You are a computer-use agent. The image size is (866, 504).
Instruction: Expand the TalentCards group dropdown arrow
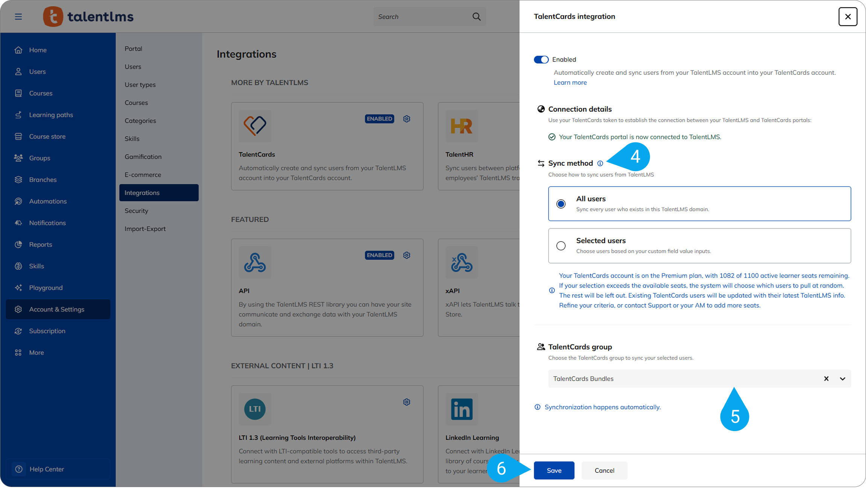click(x=842, y=378)
